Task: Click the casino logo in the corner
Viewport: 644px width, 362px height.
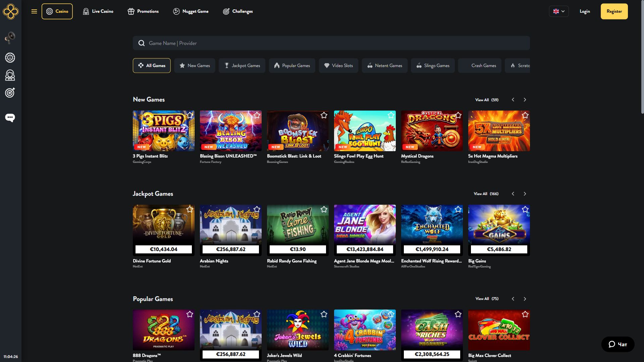Action: pyautogui.click(x=11, y=11)
